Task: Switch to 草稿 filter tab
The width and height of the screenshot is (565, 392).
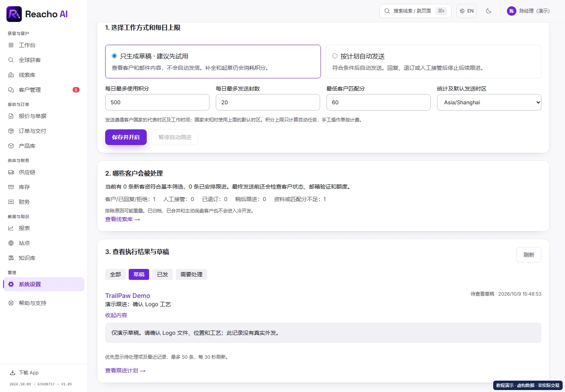Action: coord(139,274)
